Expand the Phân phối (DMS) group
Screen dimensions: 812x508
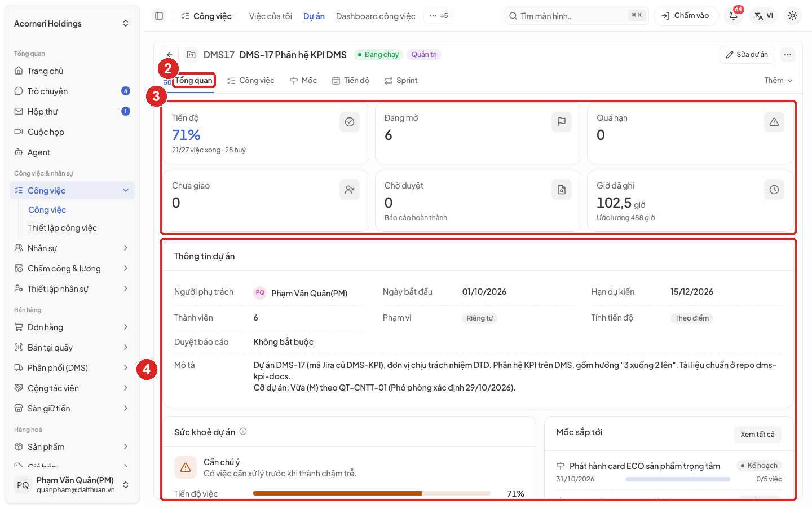pos(72,368)
